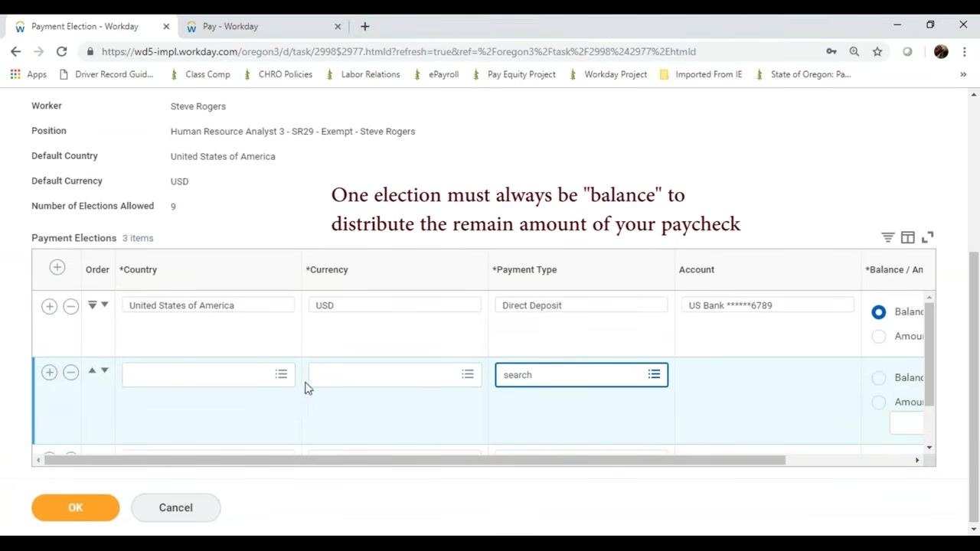Move the blank highlighted row up
This screenshot has height=551, width=980.
(x=92, y=370)
